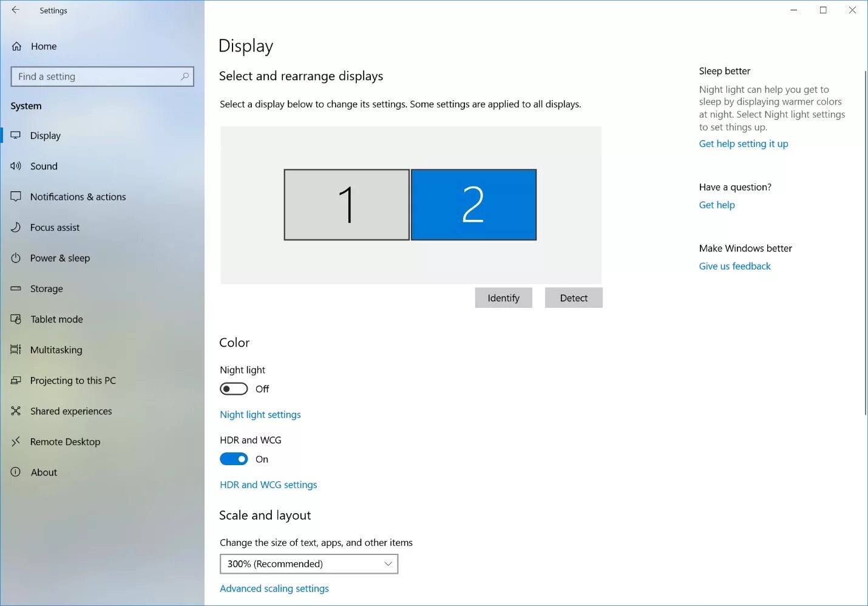
Task: Click the Display monitor icon
Action: [x=16, y=135]
